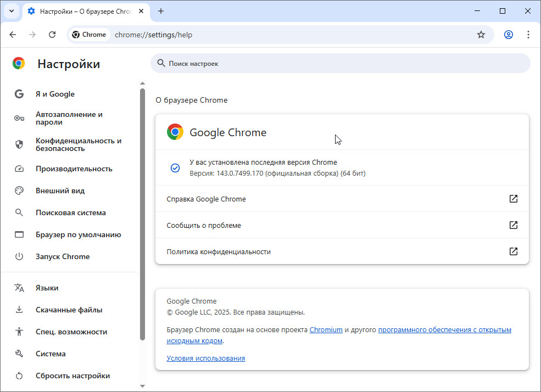
Task: Click the address bar URL
Action: tap(153, 35)
